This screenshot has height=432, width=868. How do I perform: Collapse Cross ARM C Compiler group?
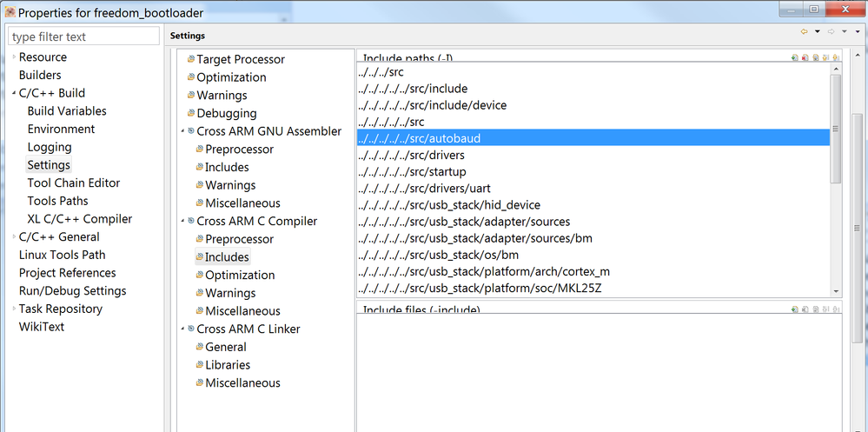click(182, 221)
